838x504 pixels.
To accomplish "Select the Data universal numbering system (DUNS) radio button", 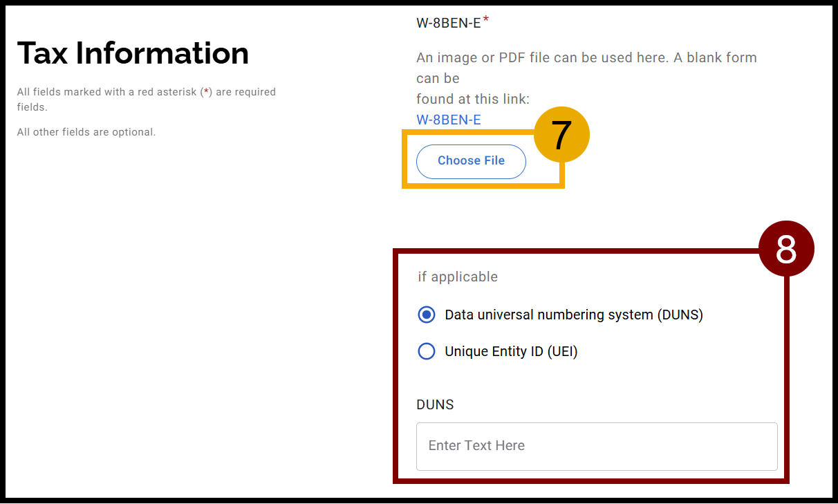I will 427,315.
